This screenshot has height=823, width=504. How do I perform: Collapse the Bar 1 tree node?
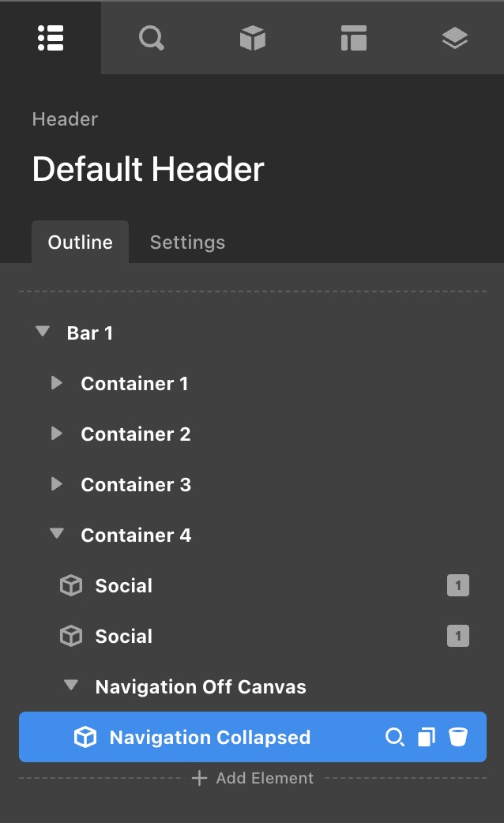click(x=43, y=333)
